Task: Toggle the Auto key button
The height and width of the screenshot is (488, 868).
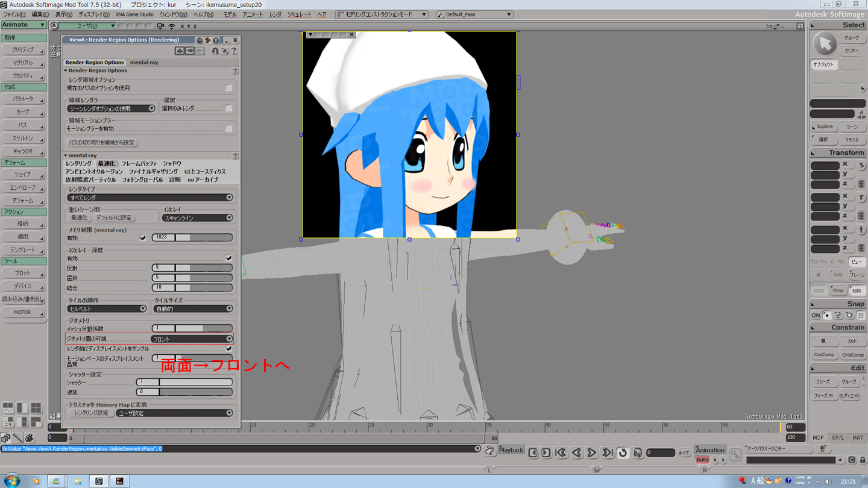Action: (x=702, y=460)
